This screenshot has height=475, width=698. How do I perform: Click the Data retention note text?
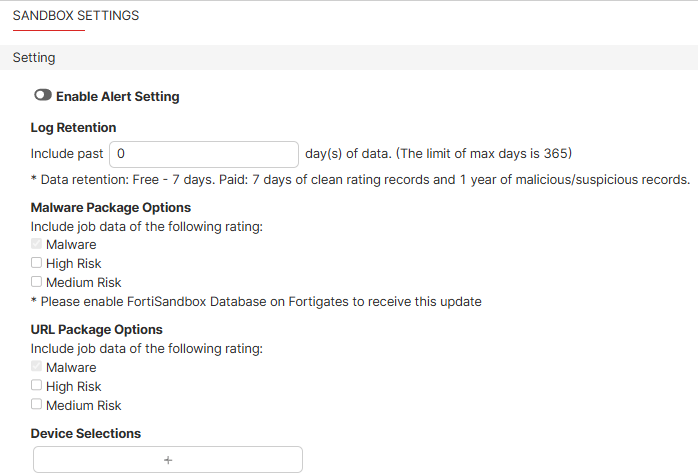[x=360, y=180]
